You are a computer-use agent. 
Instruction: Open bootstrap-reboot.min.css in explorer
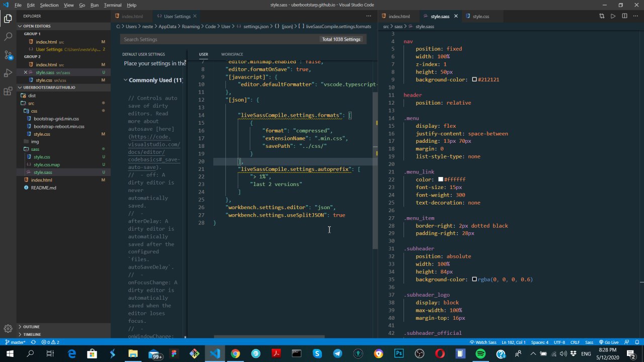[x=59, y=126]
